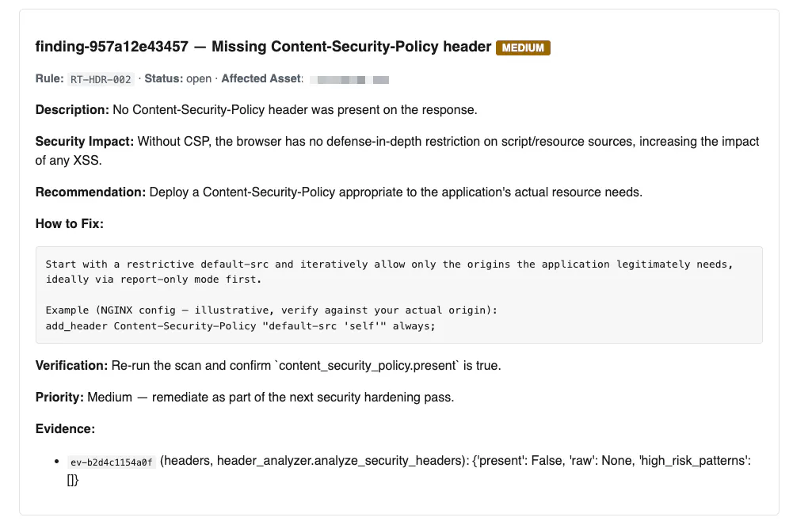This screenshot has height=525, width=812.
Task: Click the Security Impact paragraph
Action: [x=397, y=150]
